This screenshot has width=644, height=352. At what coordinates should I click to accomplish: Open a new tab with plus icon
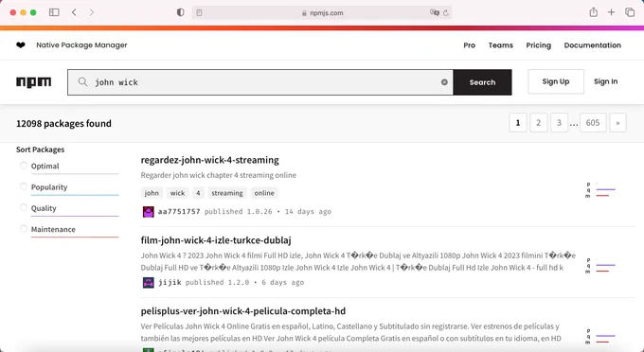coord(612,12)
